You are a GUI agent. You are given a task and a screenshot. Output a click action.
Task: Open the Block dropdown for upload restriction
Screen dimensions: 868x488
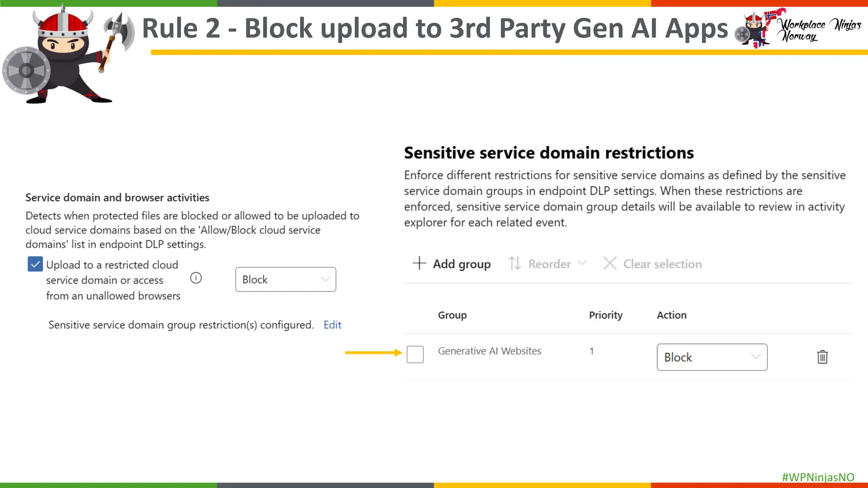286,280
